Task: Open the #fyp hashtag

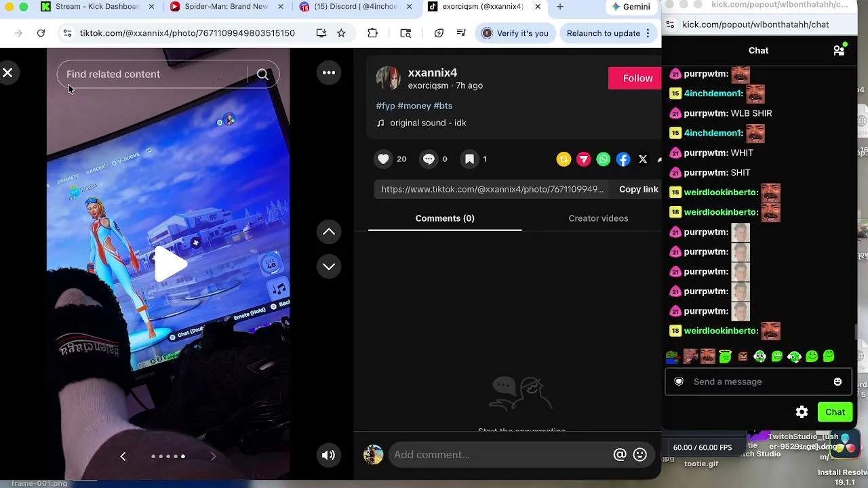Action: [x=385, y=106]
